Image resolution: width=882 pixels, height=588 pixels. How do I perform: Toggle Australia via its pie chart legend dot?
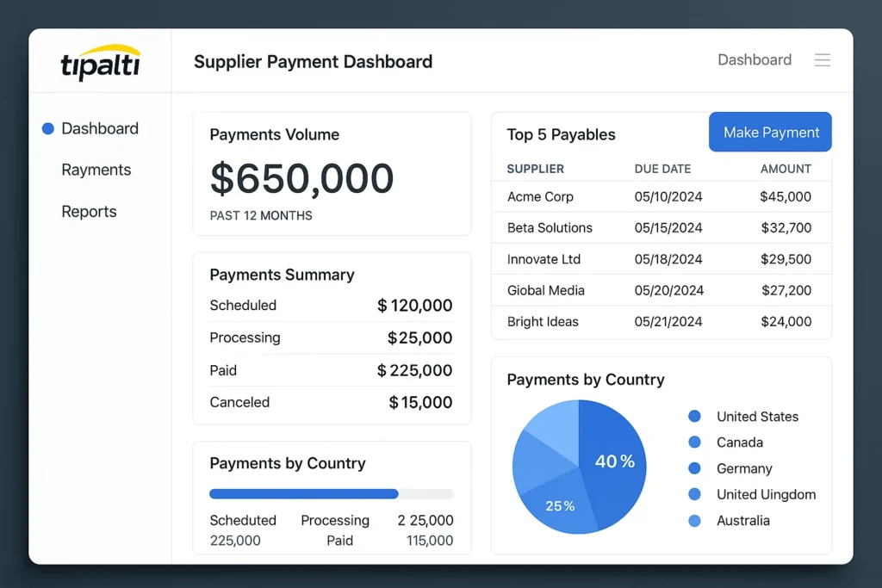pyautogui.click(x=694, y=521)
